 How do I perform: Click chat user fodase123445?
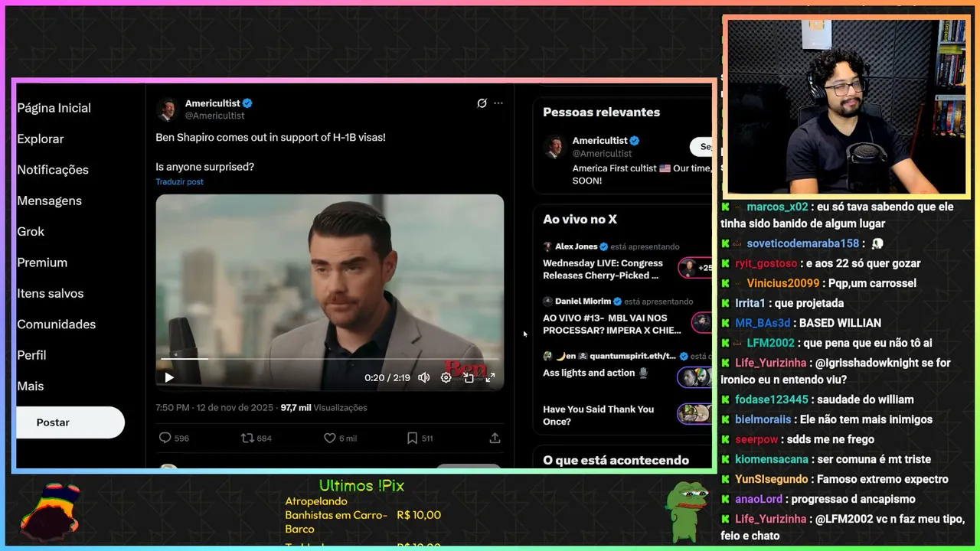(x=772, y=399)
